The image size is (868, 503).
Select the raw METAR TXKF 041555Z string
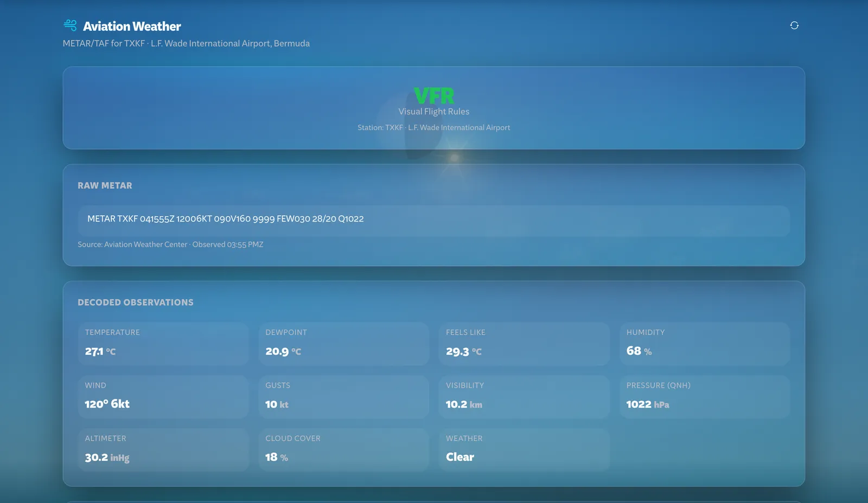(x=226, y=218)
